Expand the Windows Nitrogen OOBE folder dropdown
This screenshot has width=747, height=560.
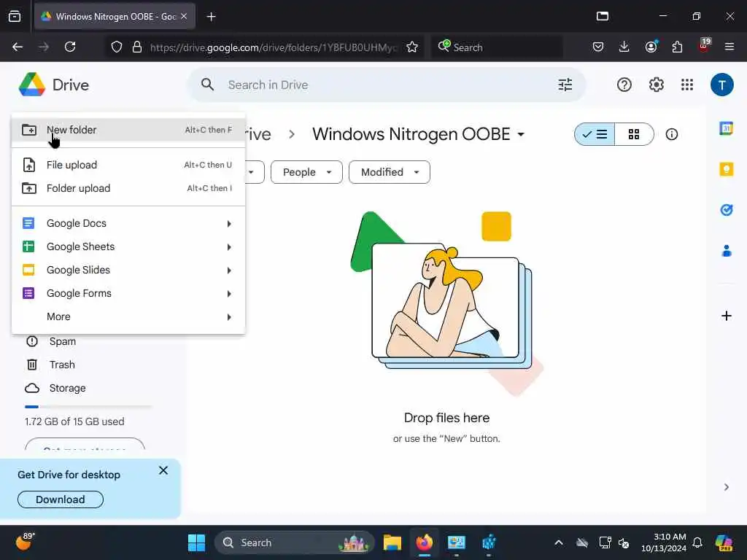point(521,134)
